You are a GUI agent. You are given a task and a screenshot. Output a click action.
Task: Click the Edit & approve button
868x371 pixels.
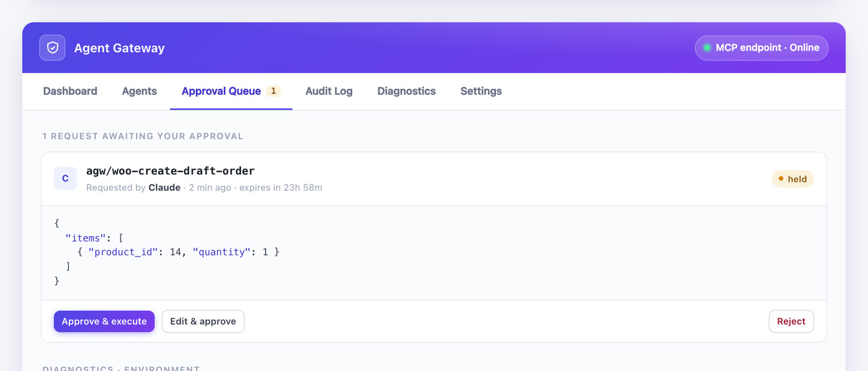tap(203, 321)
